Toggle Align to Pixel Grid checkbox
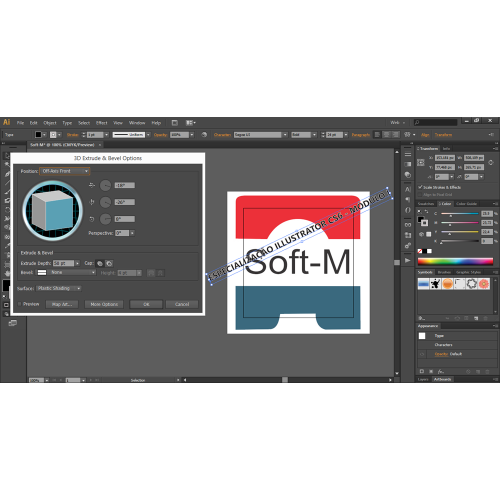Image resolution: width=500 pixels, height=500 pixels. pos(420,194)
